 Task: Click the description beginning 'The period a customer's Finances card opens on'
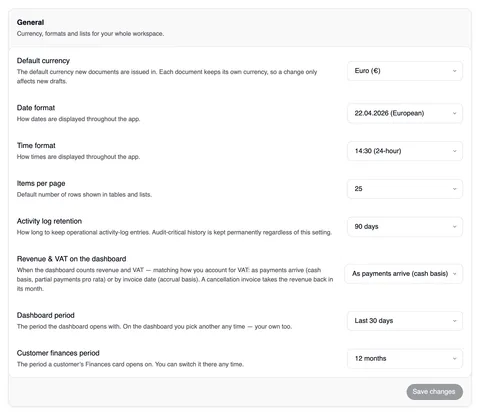(x=130, y=364)
